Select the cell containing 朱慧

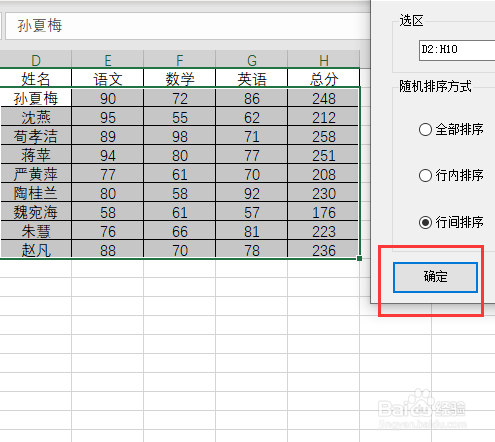pos(36,231)
